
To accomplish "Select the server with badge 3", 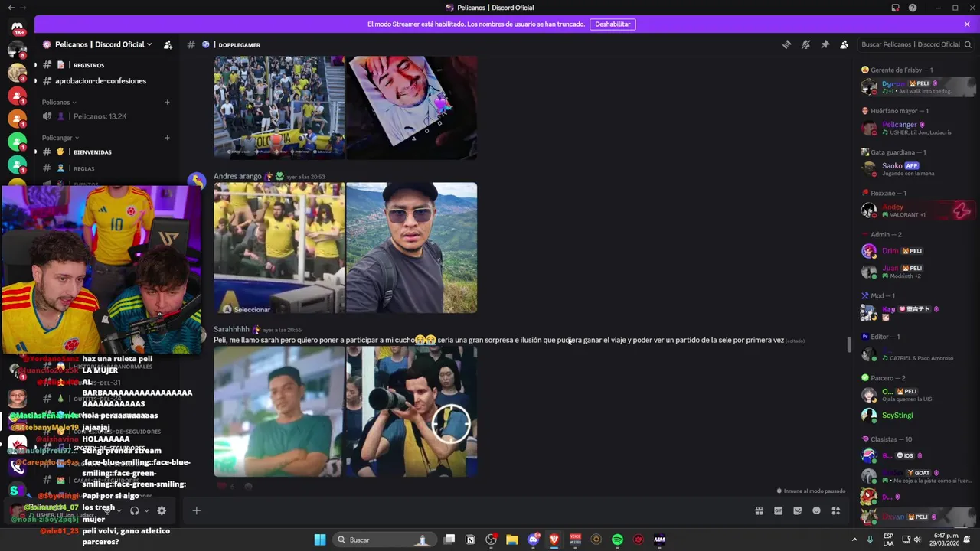I will pyautogui.click(x=17, y=73).
